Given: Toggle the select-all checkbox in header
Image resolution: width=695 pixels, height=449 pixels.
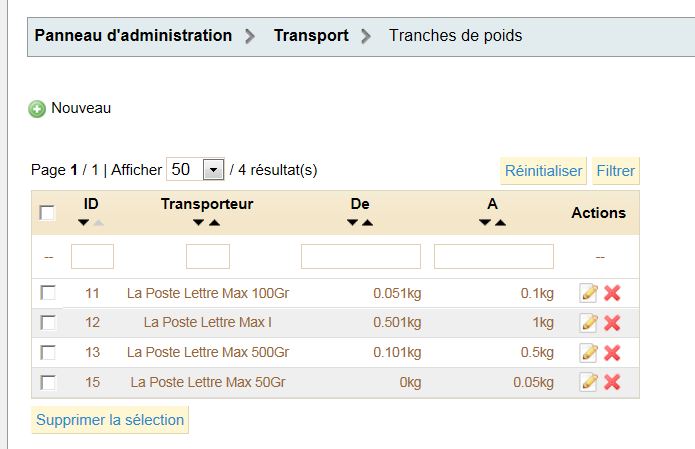Looking at the screenshot, I should [x=47, y=213].
